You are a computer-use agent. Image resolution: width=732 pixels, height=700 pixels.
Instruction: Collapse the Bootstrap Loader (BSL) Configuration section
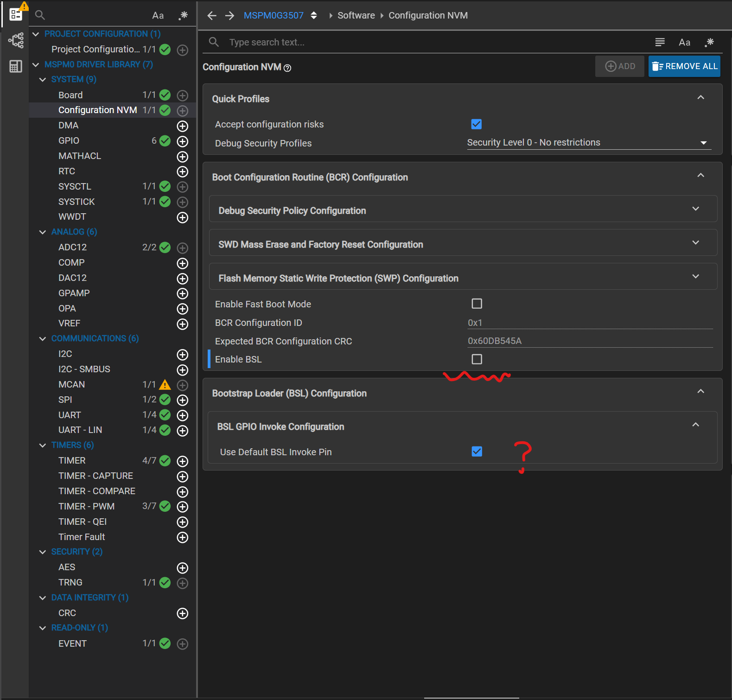[700, 392]
